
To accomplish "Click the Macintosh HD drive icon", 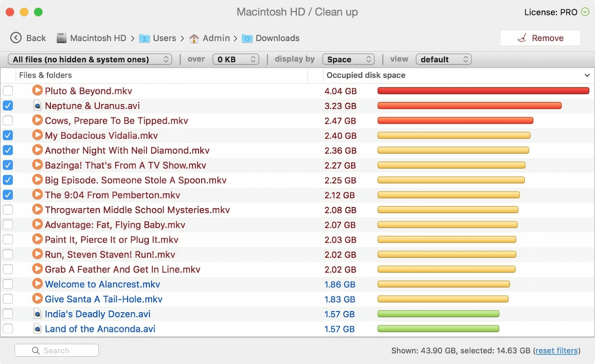I will (61, 38).
